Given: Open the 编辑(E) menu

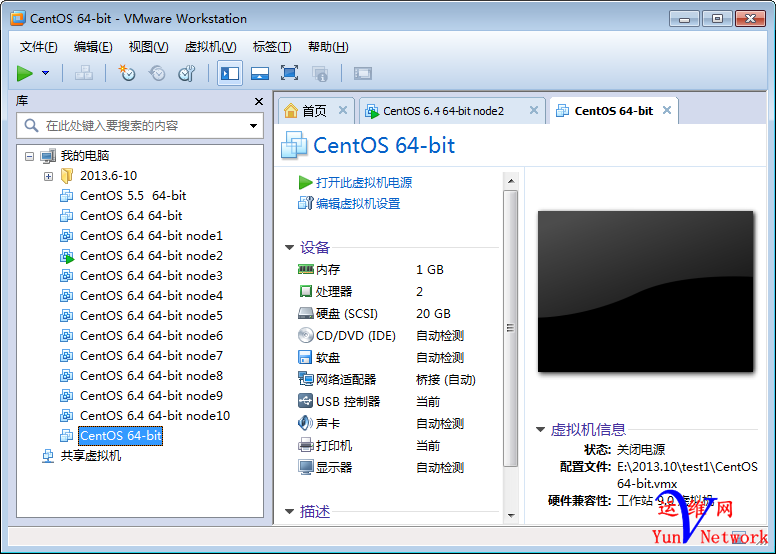Looking at the screenshot, I should [x=93, y=47].
